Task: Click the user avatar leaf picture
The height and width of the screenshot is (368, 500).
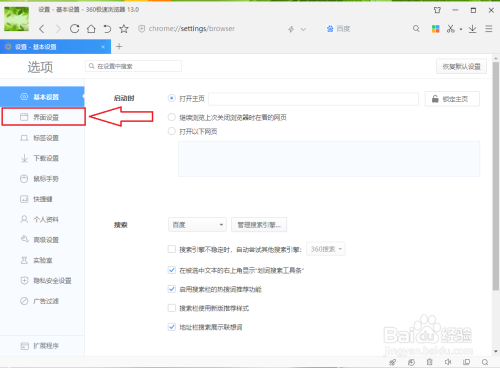Action: pos(16,19)
